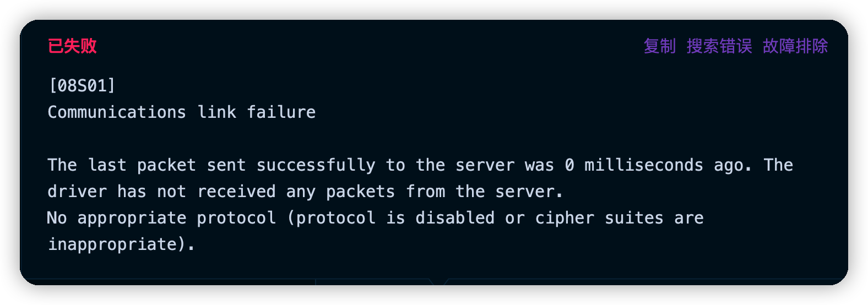Click the [08S01] error code
The width and height of the screenshot is (868, 305).
pos(82,86)
